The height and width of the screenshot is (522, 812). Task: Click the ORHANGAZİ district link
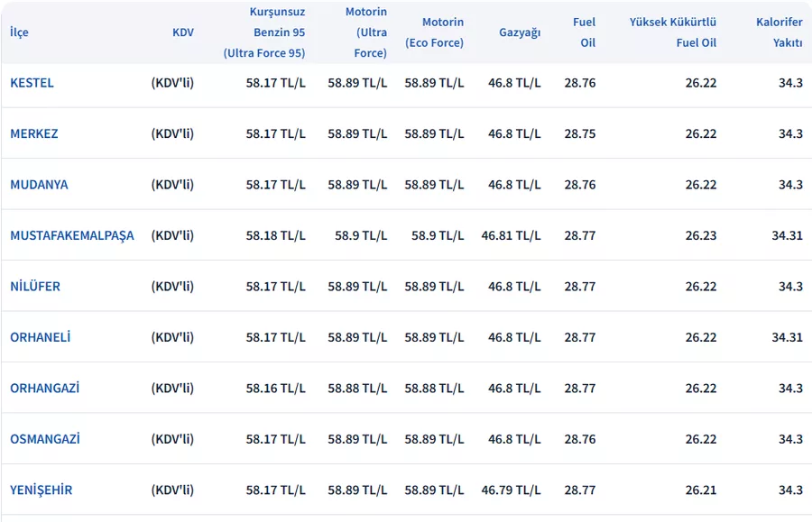(x=44, y=389)
